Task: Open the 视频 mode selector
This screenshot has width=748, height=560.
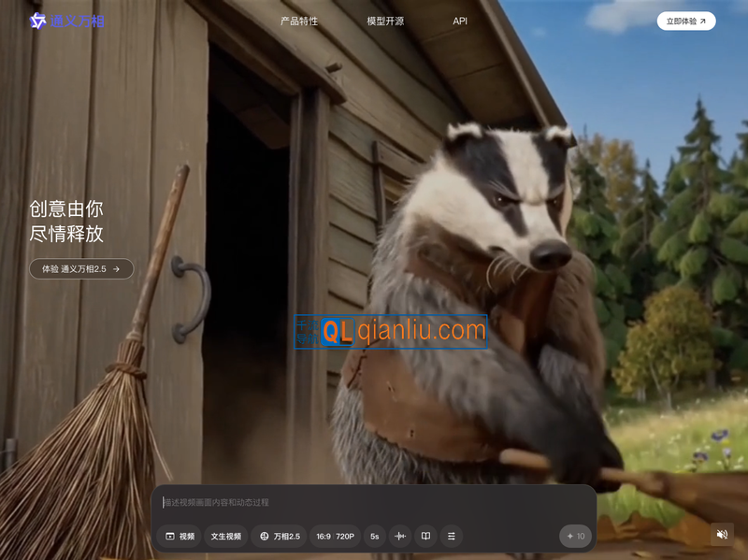Action: coord(180,537)
